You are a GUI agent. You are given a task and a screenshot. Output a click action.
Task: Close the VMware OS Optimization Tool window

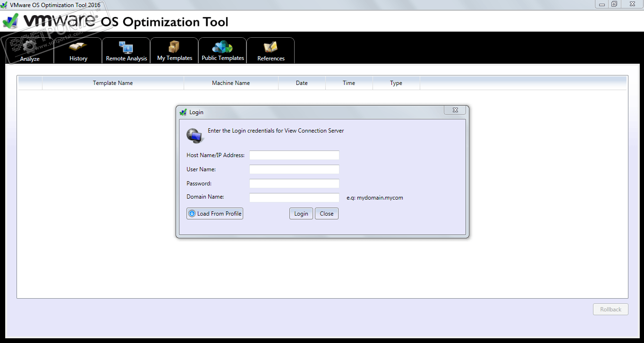coord(632,4)
